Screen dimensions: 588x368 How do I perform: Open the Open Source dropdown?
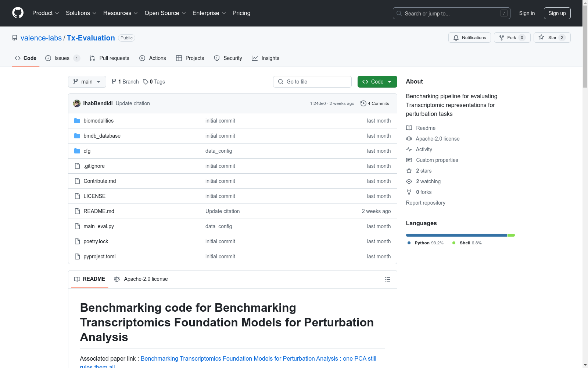pyautogui.click(x=165, y=13)
